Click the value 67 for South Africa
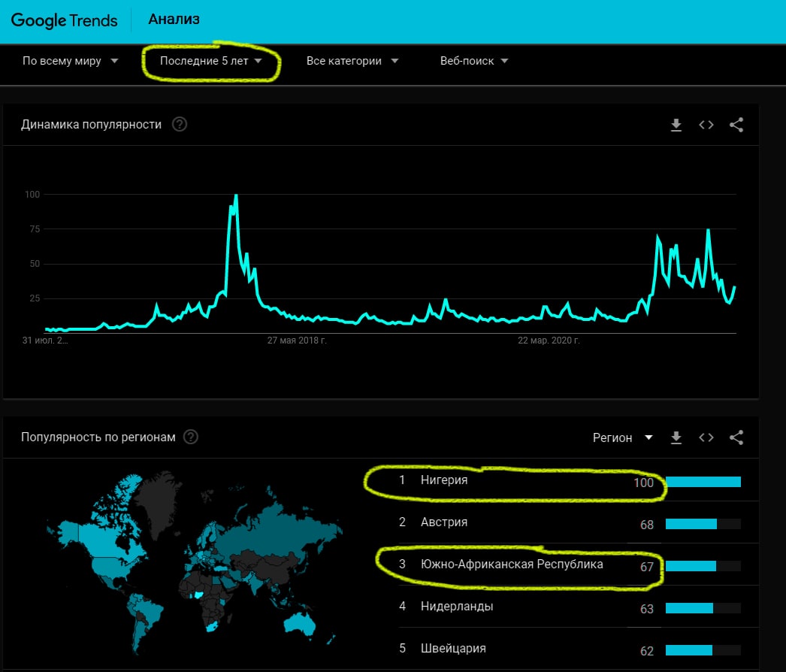Image resolution: width=786 pixels, height=672 pixels. [647, 567]
